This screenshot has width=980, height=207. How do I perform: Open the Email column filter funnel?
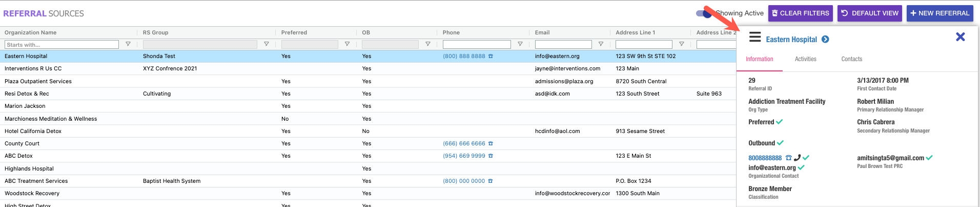coord(601,45)
